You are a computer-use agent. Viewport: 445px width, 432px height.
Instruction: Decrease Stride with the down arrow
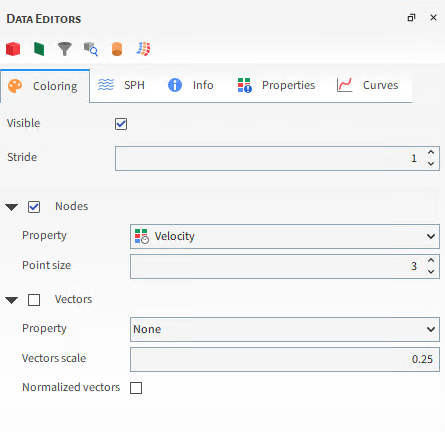tap(431, 164)
